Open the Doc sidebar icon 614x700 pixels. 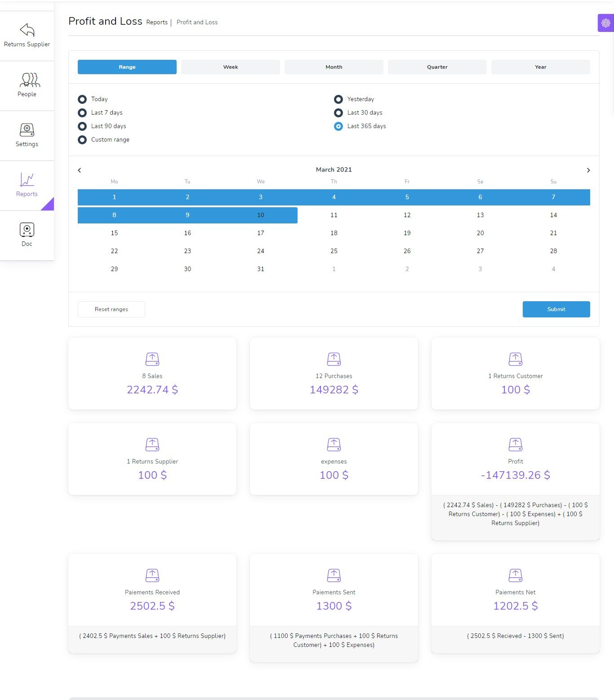pos(27,230)
